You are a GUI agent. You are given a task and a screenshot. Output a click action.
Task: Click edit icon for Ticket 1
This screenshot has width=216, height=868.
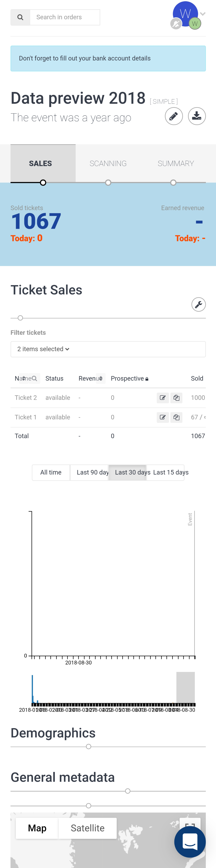(x=163, y=417)
